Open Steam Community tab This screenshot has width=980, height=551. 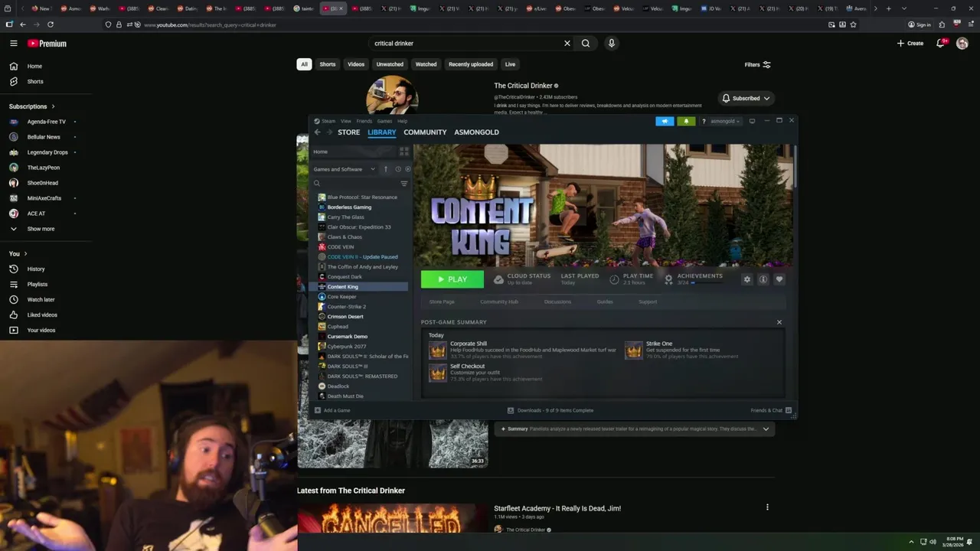click(x=425, y=132)
